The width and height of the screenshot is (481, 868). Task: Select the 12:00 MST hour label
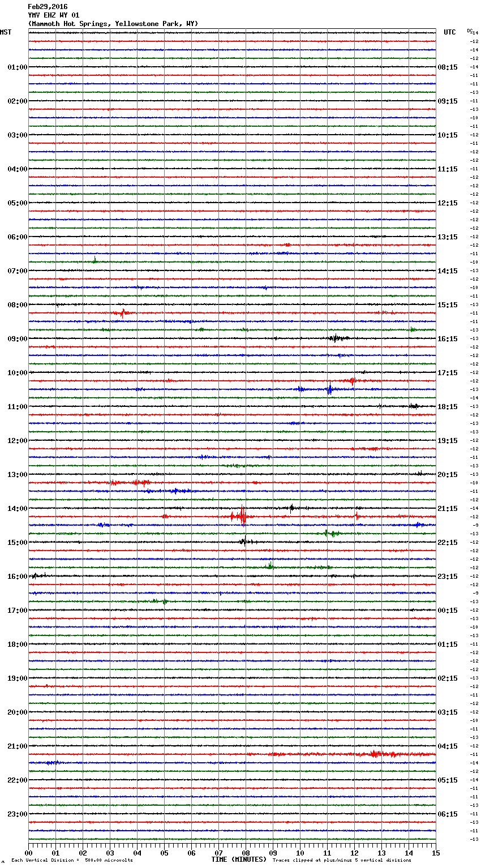(x=17, y=441)
